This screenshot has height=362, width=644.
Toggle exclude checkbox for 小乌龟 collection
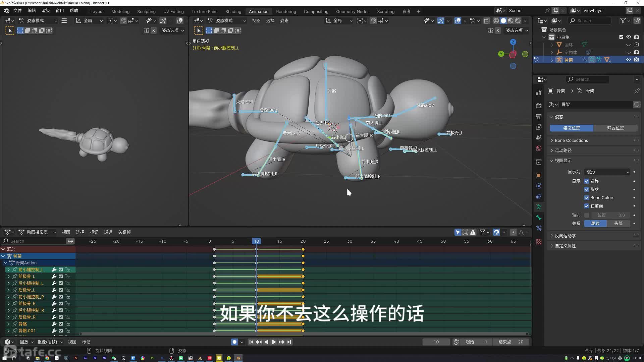coord(621,37)
